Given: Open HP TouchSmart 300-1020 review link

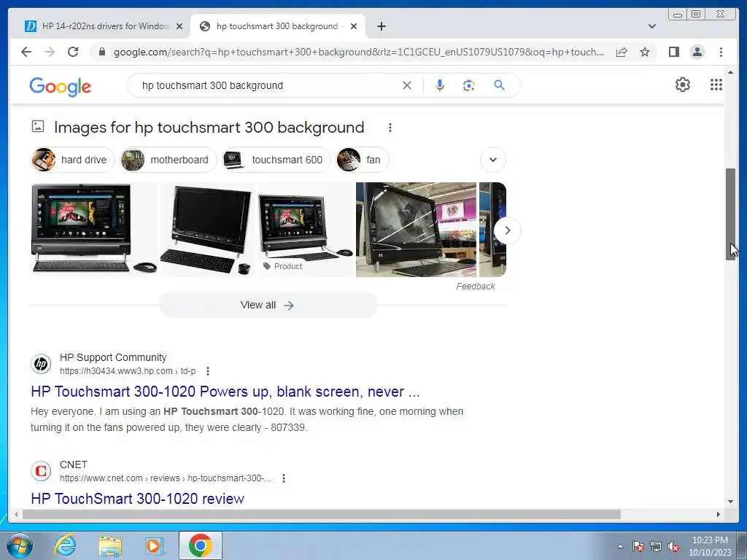Looking at the screenshot, I should click(x=137, y=499).
